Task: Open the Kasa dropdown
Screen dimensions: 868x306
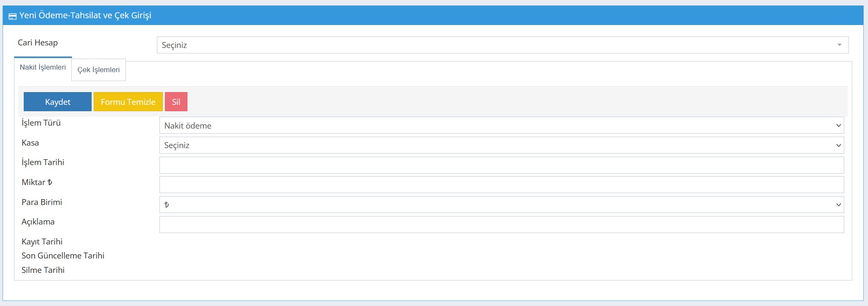Action: coord(502,145)
